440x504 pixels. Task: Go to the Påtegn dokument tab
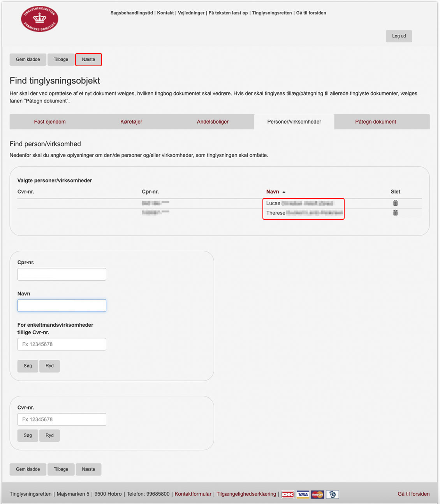(375, 122)
